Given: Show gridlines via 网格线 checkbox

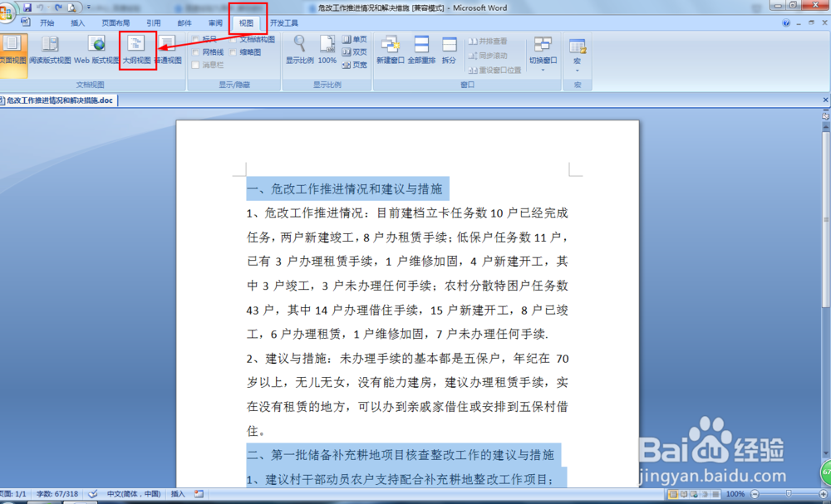Looking at the screenshot, I should click(197, 51).
